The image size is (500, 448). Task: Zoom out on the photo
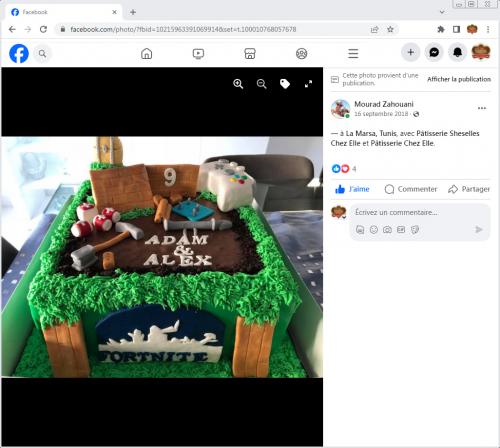click(262, 84)
